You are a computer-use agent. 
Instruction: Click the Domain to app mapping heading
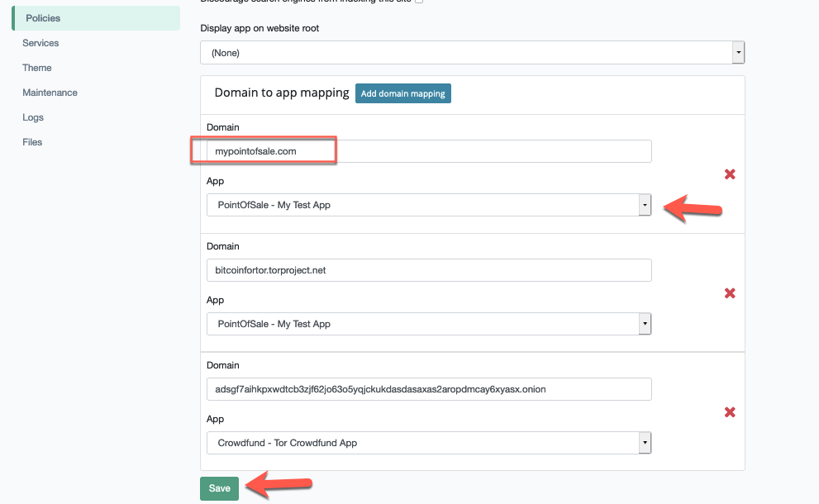[x=282, y=93]
